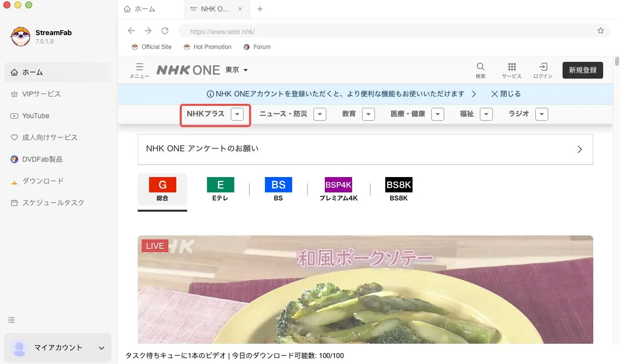Open the LIVE video thumbnail
This screenshot has width=620, height=364.
[x=365, y=289]
